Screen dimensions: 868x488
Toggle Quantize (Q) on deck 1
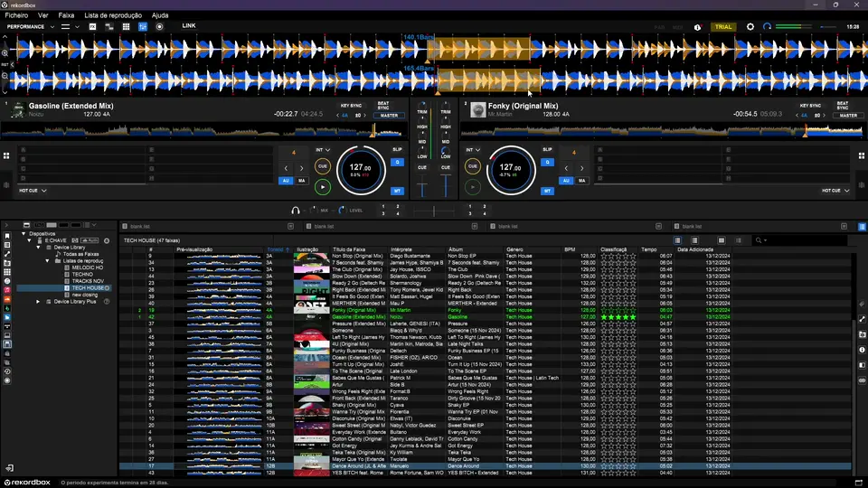(397, 162)
